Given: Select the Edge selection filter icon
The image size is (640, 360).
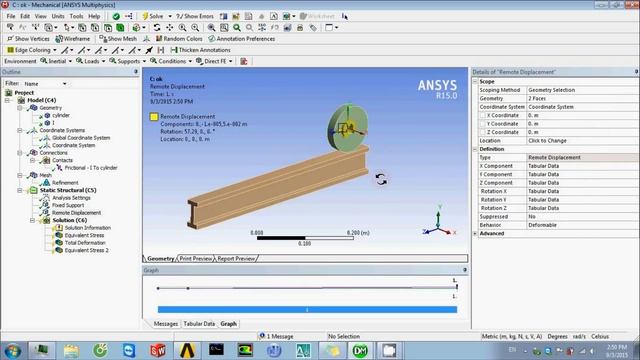Looking at the screenshot, I should pos(95,27).
